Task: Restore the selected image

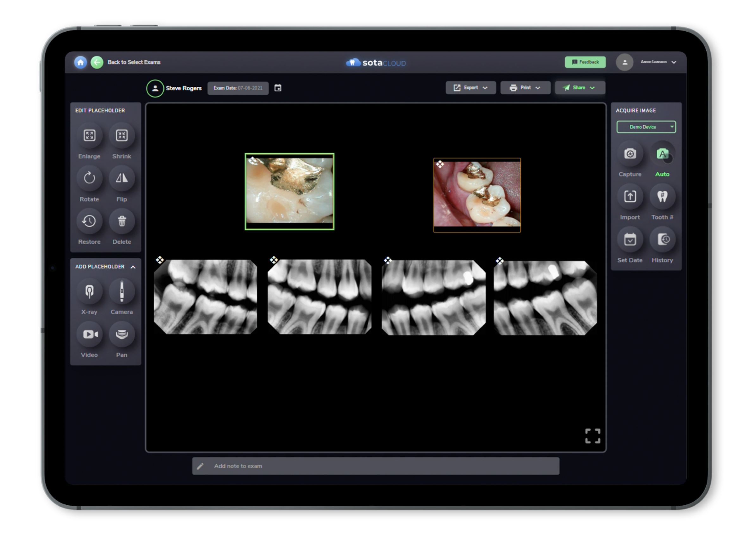Action: pos(89,221)
